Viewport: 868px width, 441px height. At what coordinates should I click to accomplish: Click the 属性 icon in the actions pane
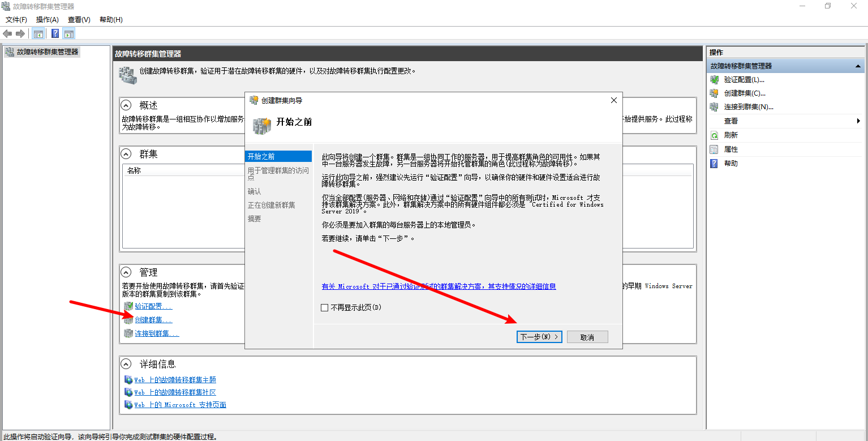tap(714, 149)
